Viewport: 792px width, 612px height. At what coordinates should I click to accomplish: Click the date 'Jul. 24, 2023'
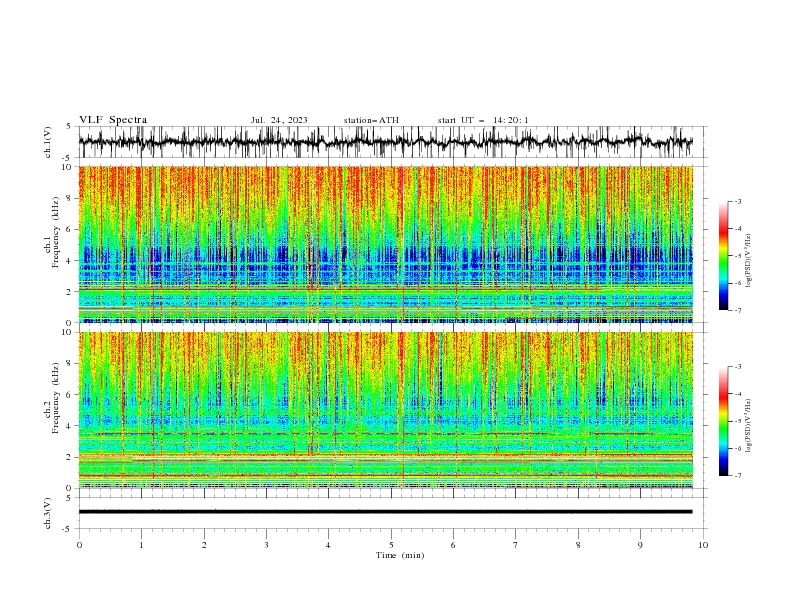tap(279, 120)
